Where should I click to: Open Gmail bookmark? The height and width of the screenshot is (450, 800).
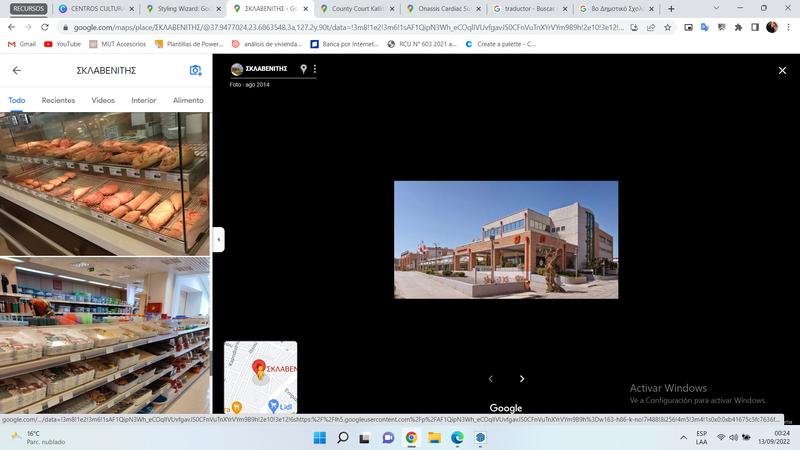[22, 44]
